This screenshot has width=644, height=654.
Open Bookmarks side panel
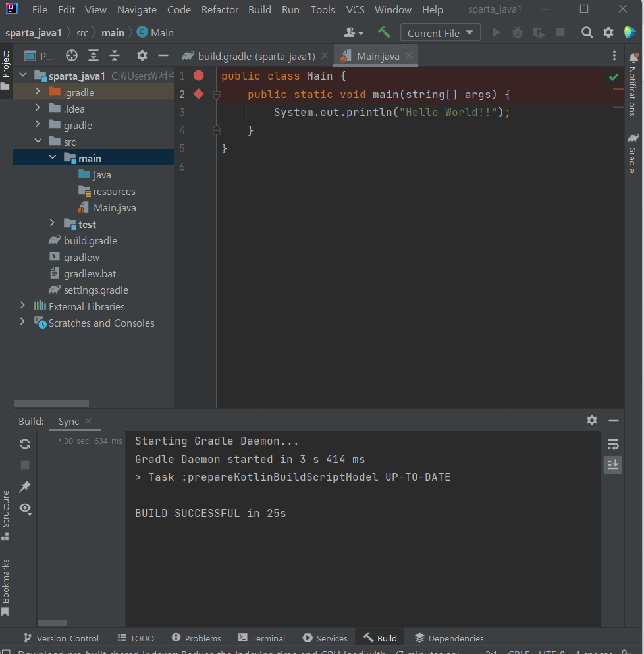[6, 587]
